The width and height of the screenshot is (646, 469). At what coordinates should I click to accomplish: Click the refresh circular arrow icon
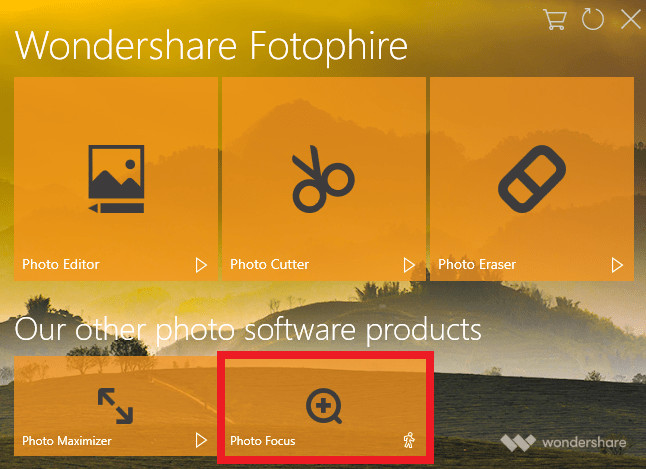[592, 19]
